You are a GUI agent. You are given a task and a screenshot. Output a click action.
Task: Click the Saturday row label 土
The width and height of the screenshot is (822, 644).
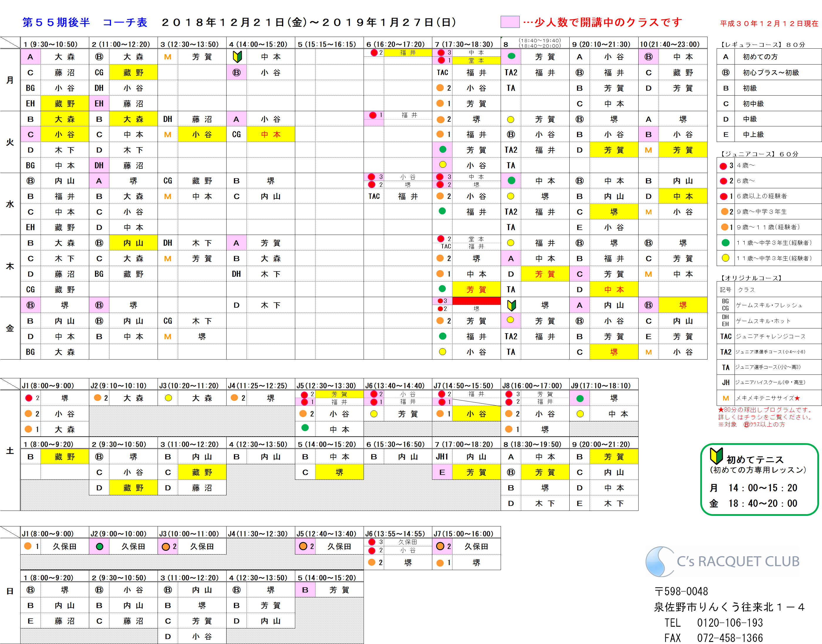tap(10, 450)
